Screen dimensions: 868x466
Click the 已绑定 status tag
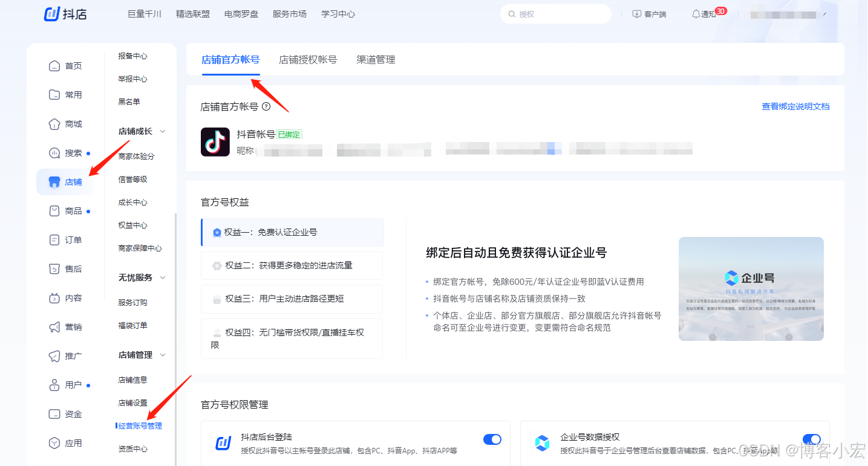pos(289,135)
